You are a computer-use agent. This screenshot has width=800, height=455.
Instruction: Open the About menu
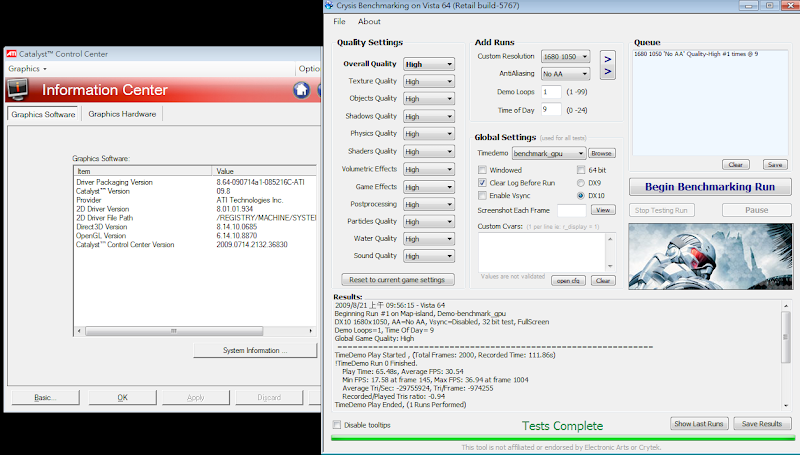click(369, 21)
